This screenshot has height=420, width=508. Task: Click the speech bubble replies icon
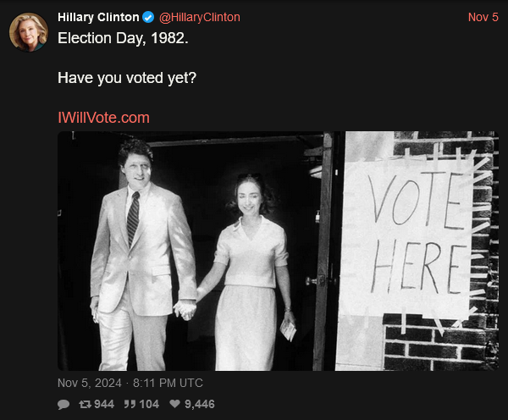(63, 405)
